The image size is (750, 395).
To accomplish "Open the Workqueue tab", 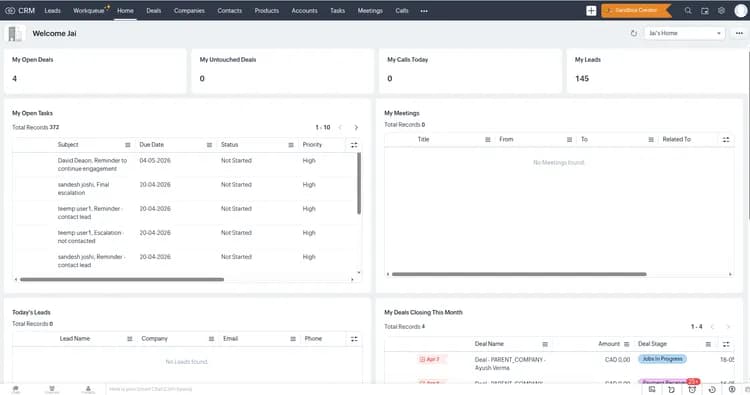I will point(89,11).
